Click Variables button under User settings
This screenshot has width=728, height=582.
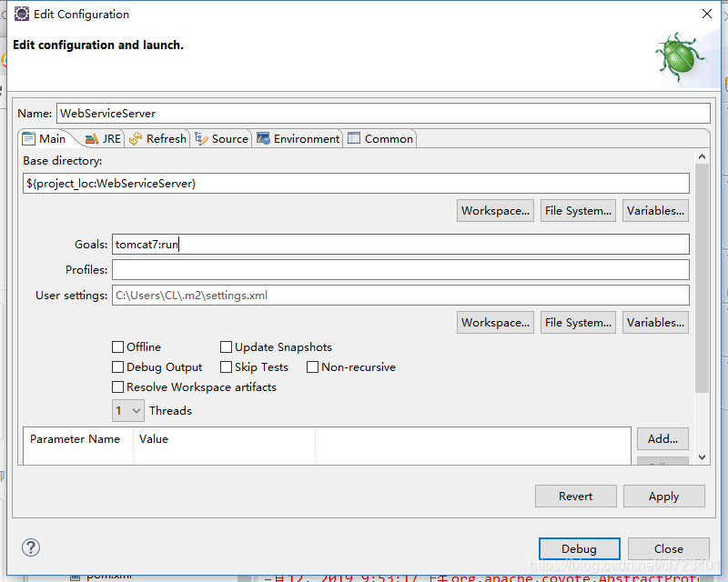pyautogui.click(x=655, y=323)
